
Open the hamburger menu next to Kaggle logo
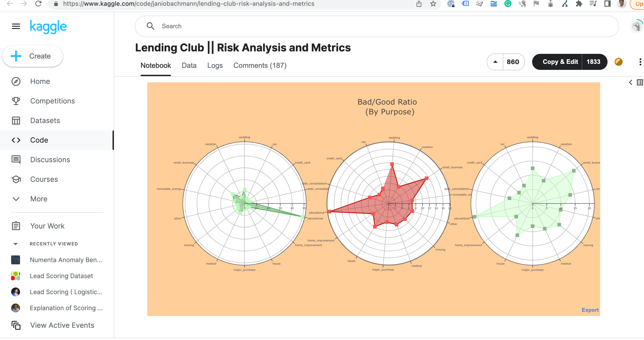click(16, 26)
